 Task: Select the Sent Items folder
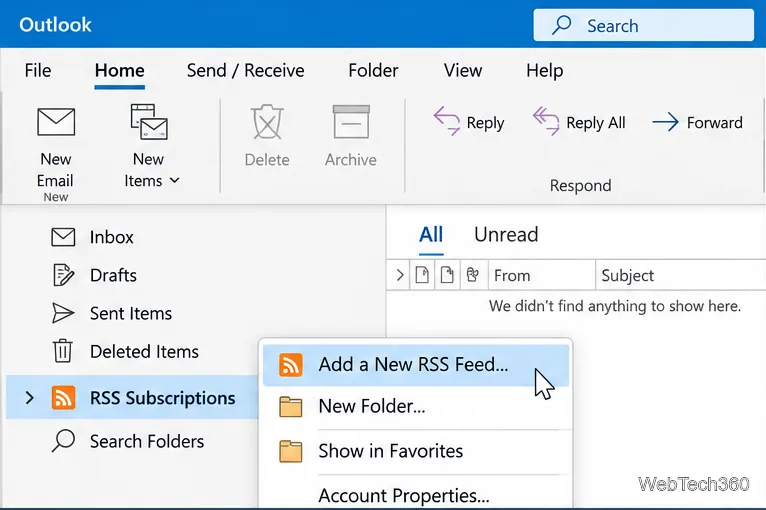(131, 313)
